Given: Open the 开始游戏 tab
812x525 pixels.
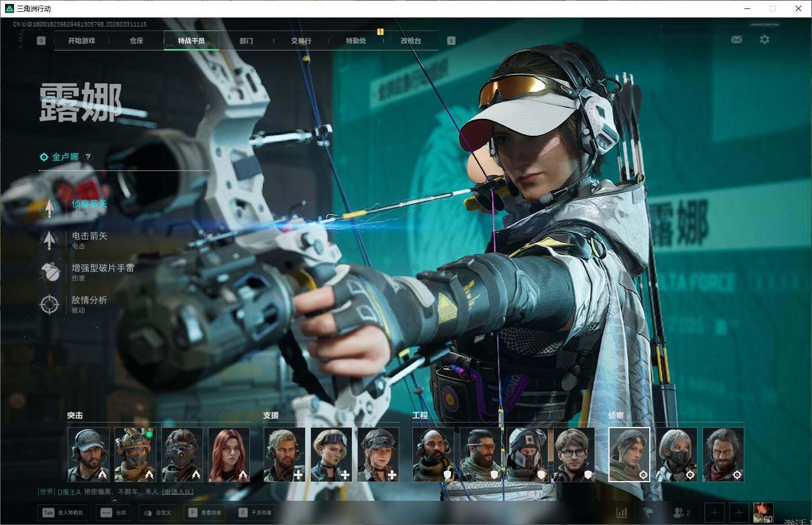Looking at the screenshot, I should pyautogui.click(x=82, y=41).
